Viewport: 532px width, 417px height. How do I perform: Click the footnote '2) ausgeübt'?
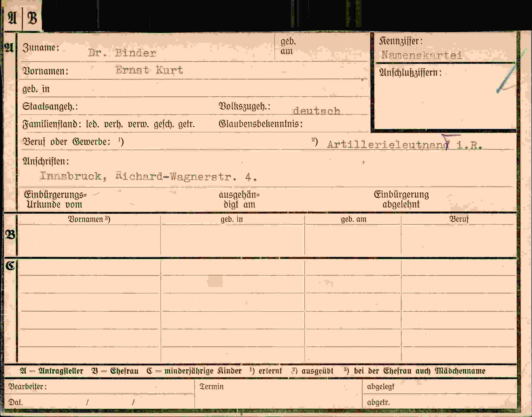312,371
